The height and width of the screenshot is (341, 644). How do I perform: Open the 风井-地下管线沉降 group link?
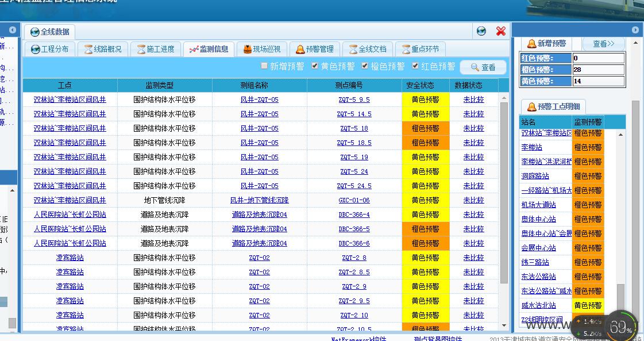(259, 200)
